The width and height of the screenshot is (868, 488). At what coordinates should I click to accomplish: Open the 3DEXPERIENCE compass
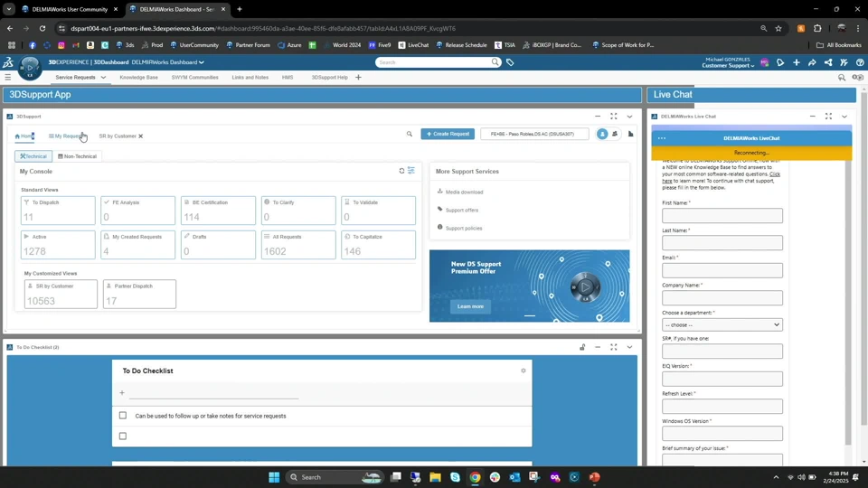click(30, 68)
